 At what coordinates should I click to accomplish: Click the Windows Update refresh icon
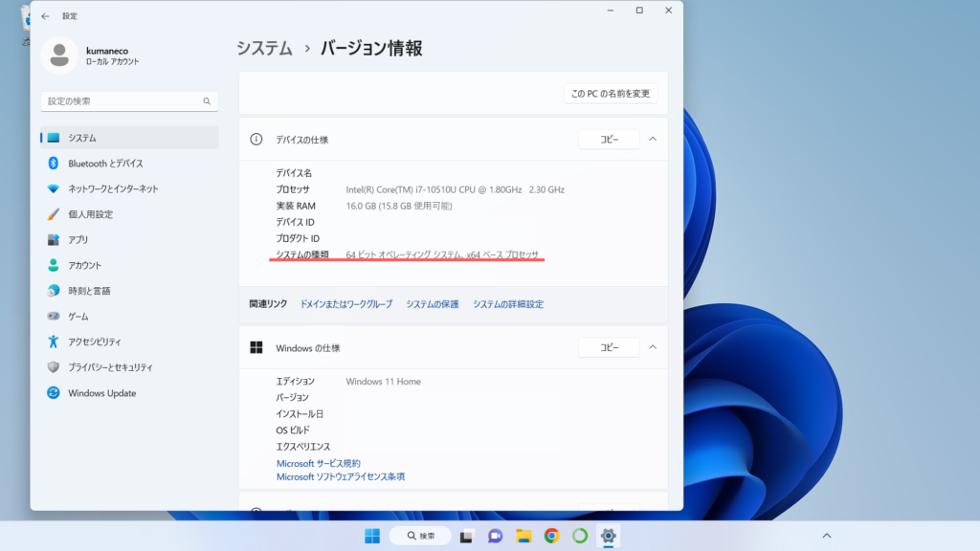[54, 393]
